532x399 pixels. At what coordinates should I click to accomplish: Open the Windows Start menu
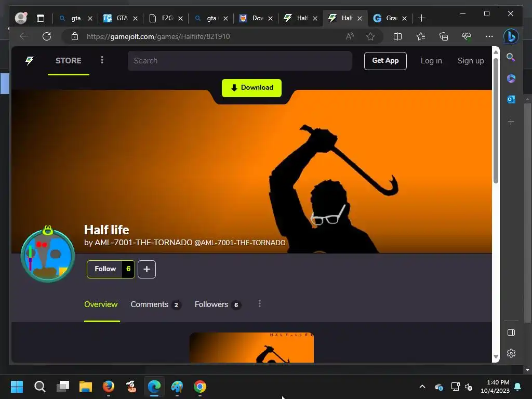coord(17,387)
